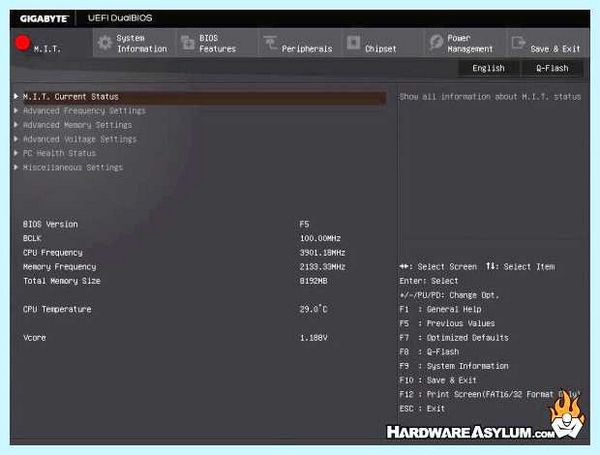The width and height of the screenshot is (600, 455).
Task: Expand arrow beside Advanced Memory Settings
Action: 16,125
